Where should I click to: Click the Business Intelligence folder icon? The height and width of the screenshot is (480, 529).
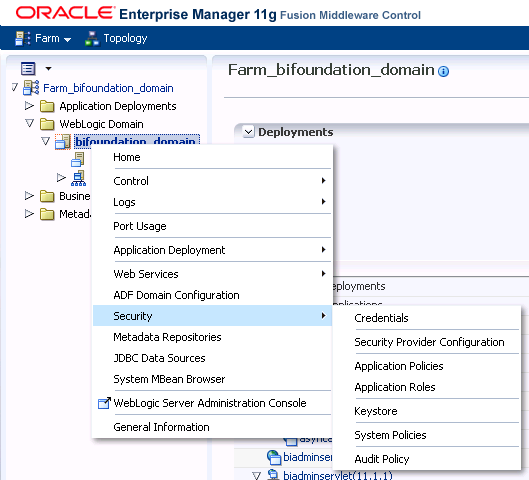click(x=47, y=196)
